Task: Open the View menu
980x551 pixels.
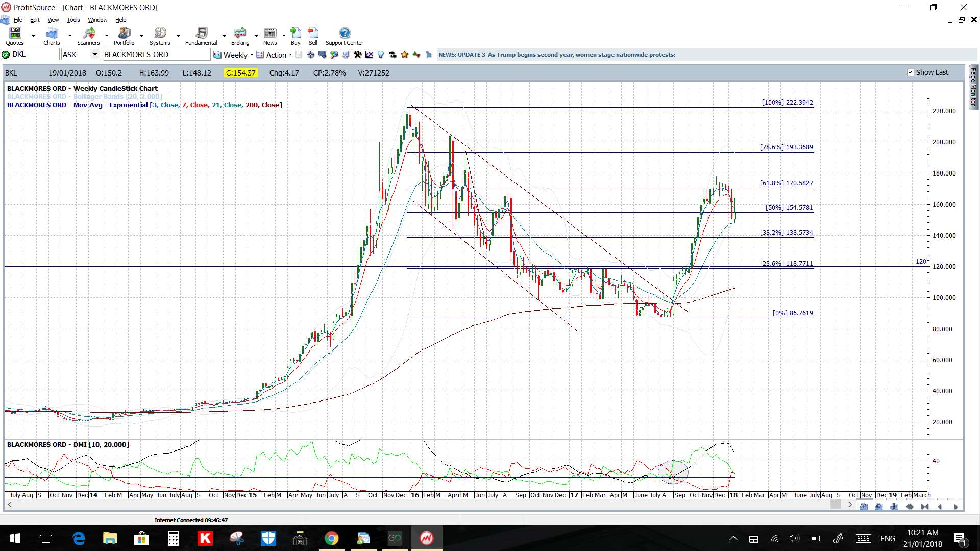Action: [x=53, y=20]
